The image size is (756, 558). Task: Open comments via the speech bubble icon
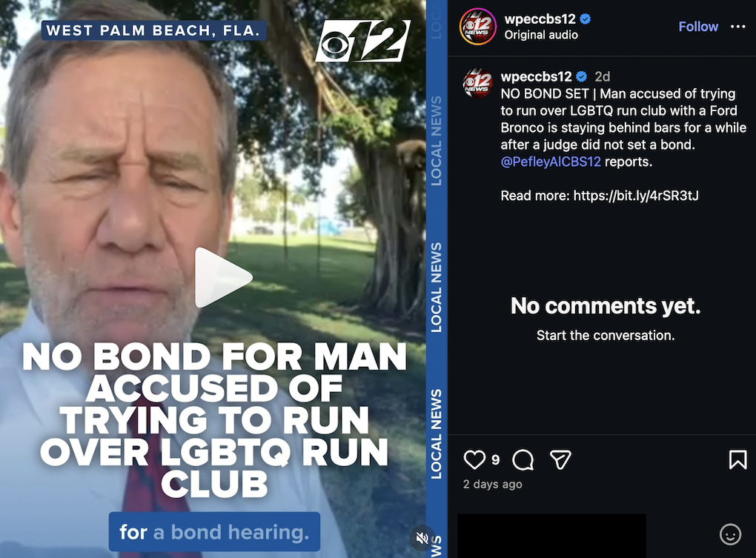(x=523, y=459)
